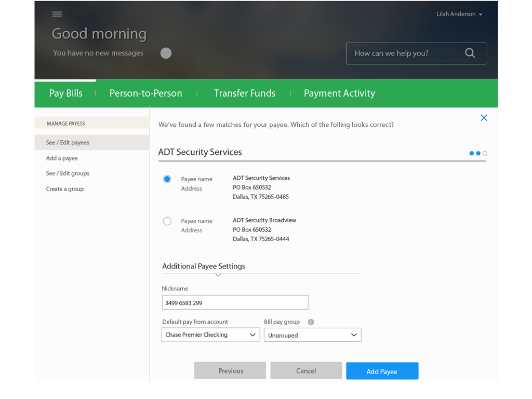The width and height of the screenshot is (532, 399).
Task: Click the MANAGE PAYESS header
Action: [92, 124]
